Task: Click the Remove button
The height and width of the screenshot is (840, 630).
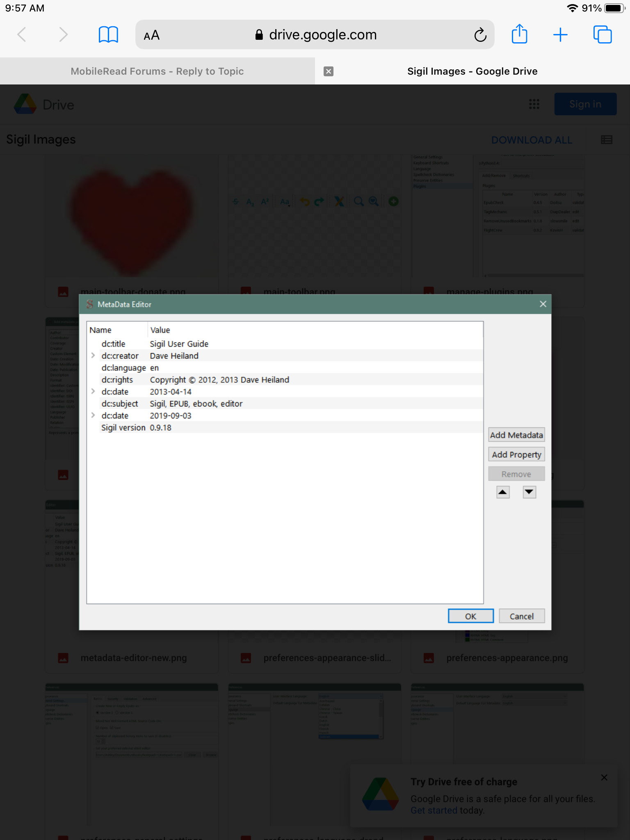Action: (516, 474)
